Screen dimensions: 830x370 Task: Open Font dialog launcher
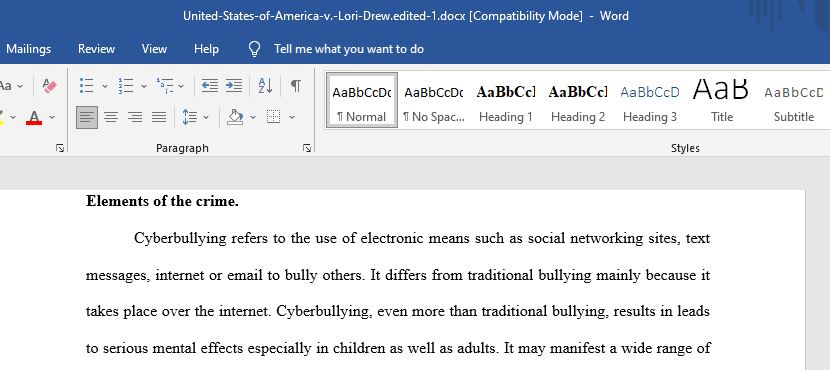[x=60, y=149]
